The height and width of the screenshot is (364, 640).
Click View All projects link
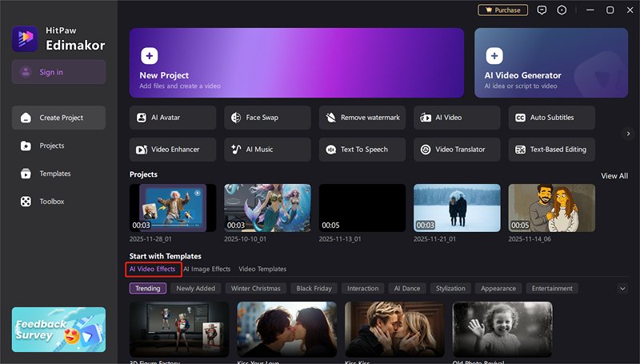coord(614,176)
